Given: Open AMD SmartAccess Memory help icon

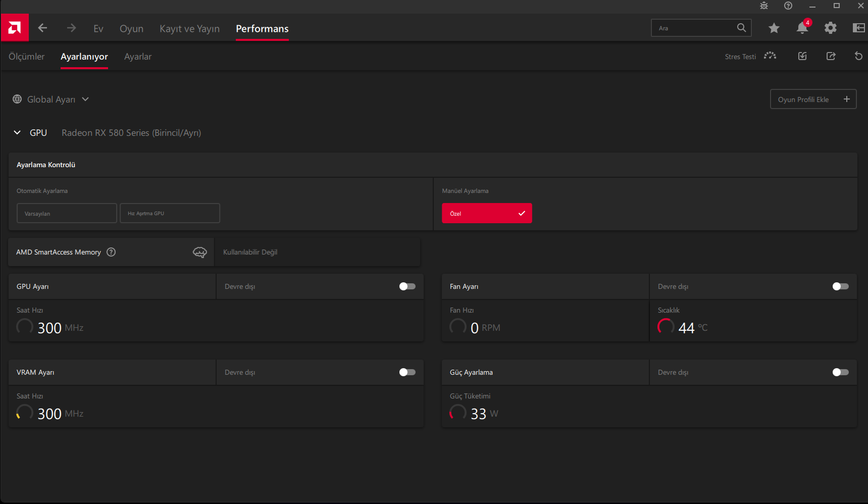Looking at the screenshot, I should [111, 252].
